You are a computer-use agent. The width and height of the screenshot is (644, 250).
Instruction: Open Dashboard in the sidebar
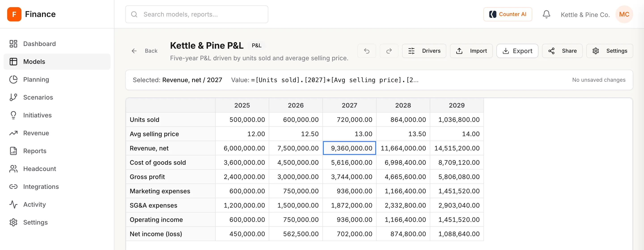tap(57, 44)
